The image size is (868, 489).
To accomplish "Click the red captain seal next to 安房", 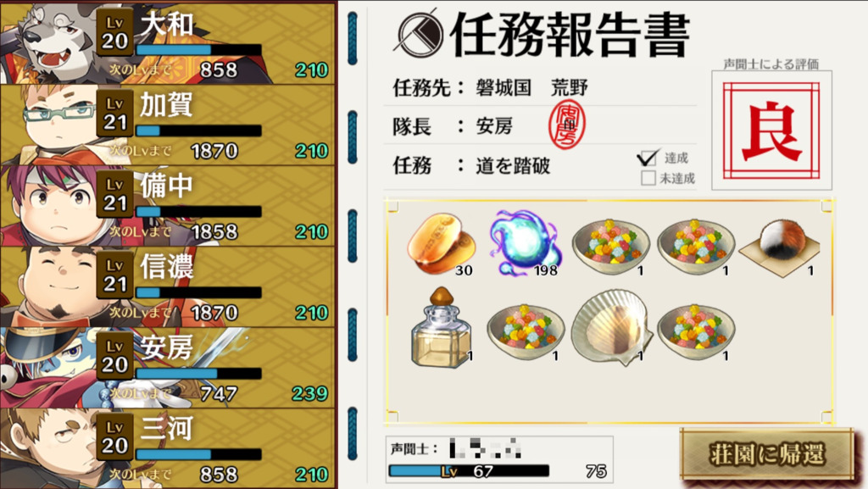I will (566, 125).
